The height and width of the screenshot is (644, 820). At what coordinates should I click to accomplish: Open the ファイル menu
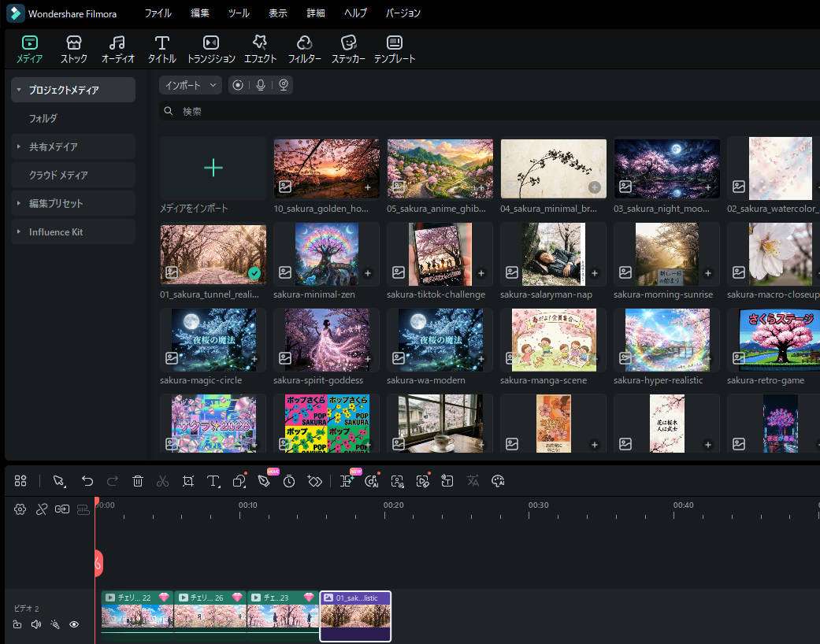pyautogui.click(x=158, y=13)
